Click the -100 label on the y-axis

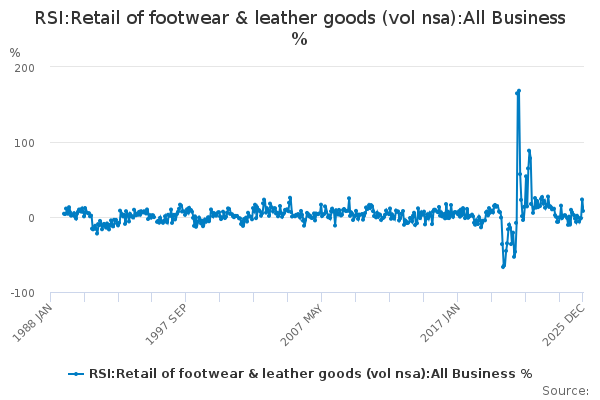coord(23,293)
